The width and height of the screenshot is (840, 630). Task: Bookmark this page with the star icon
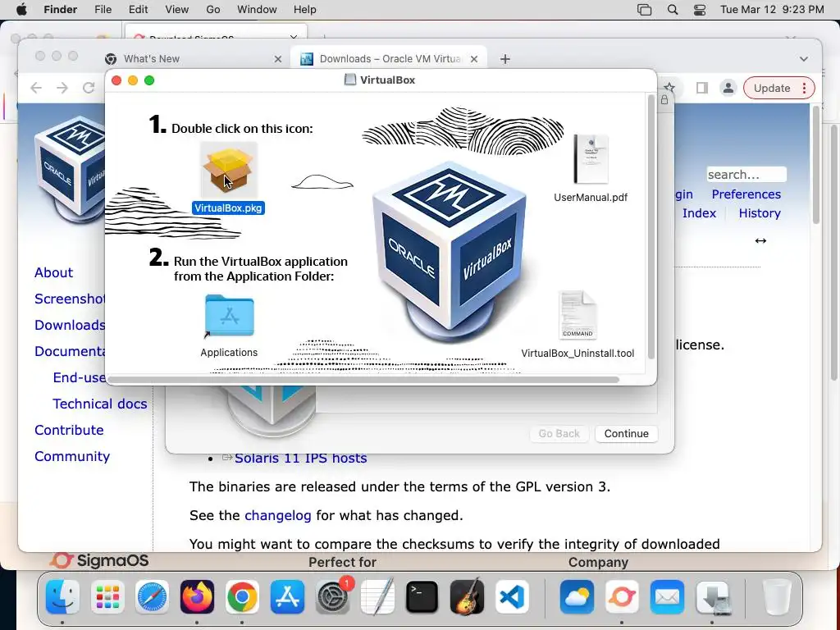click(x=669, y=88)
